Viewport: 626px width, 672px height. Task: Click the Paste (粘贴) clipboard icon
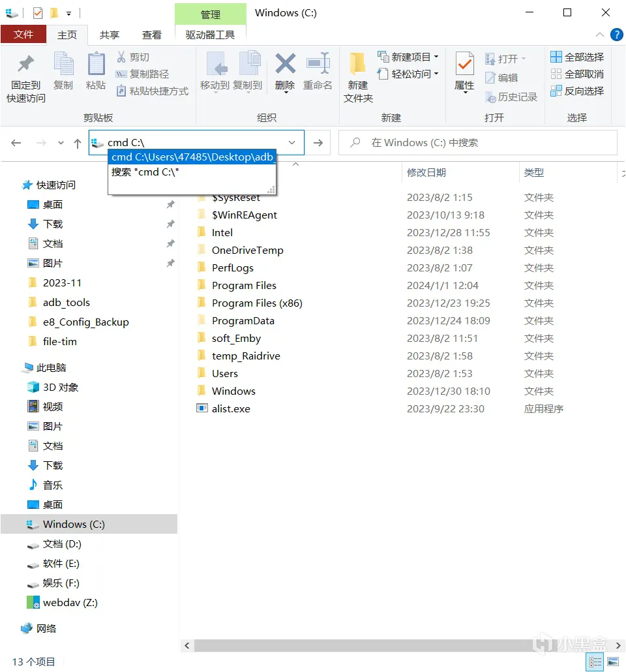[x=96, y=64]
